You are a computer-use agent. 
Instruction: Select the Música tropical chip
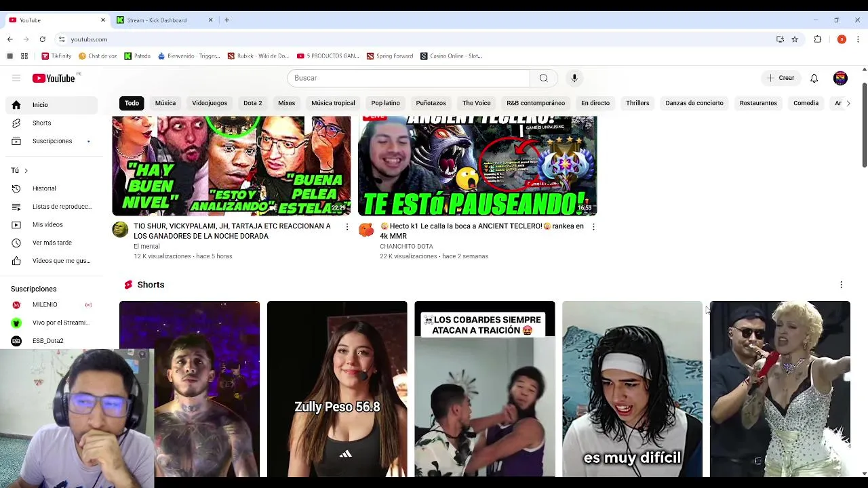click(x=333, y=103)
